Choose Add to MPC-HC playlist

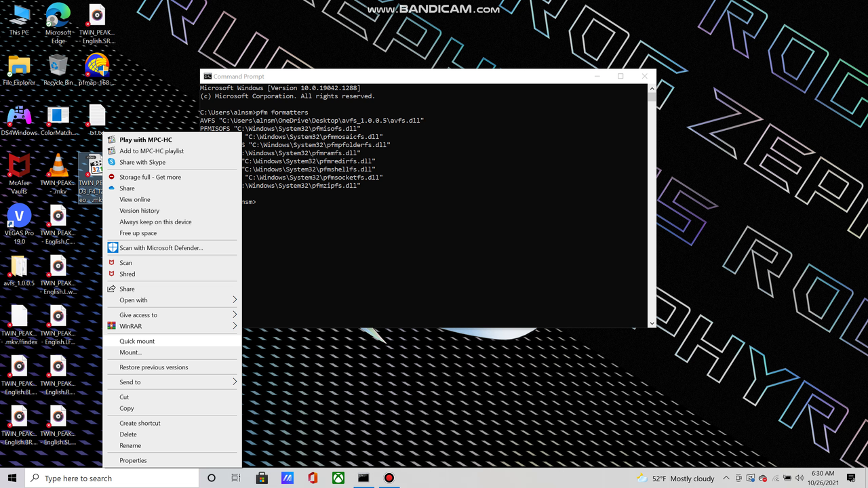click(x=172, y=151)
